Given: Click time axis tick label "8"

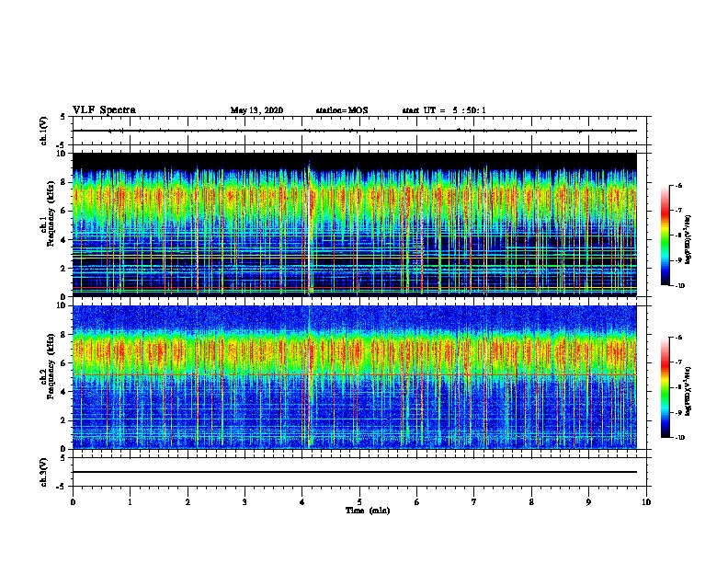Looking at the screenshot, I should 531,502.
